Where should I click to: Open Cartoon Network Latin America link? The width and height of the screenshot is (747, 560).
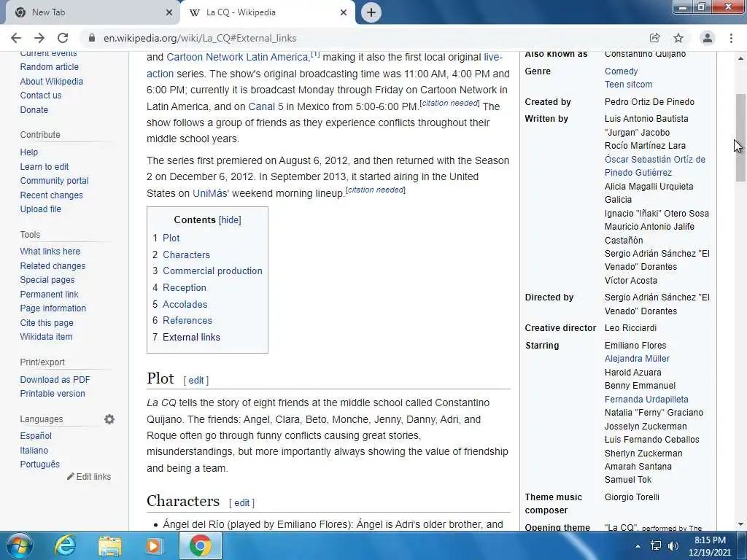click(x=237, y=57)
